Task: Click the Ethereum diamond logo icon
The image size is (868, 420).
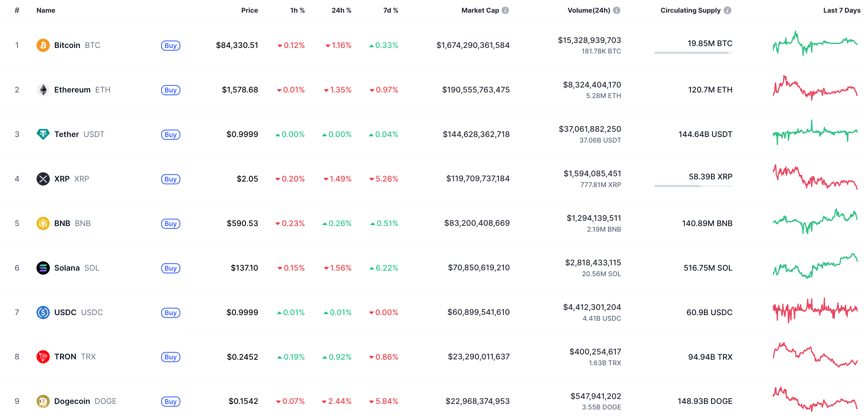Action: (x=43, y=90)
